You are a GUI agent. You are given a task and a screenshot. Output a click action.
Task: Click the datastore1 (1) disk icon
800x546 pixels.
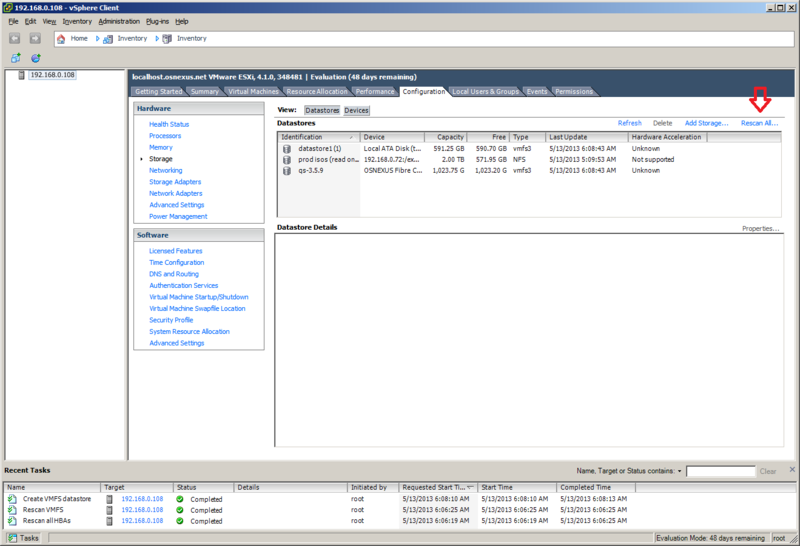pos(287,149)
